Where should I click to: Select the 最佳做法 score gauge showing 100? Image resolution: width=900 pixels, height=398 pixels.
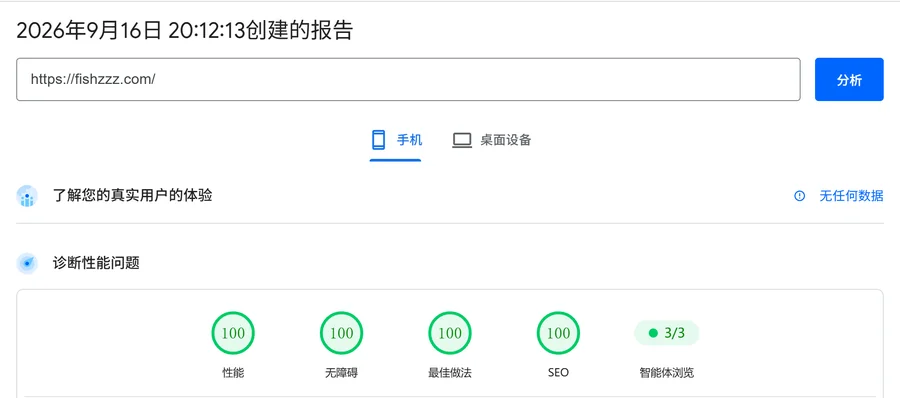pyautogui.click(x=450, y=333)
